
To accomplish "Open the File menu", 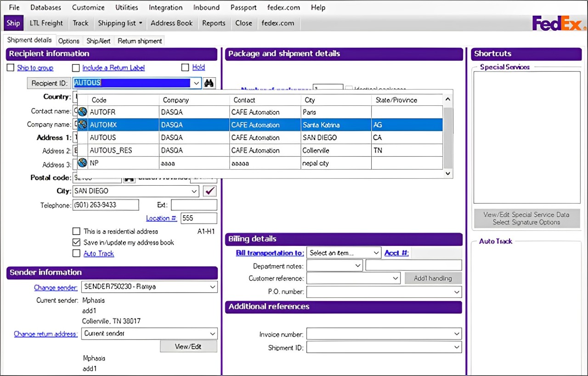I will pos(14,7).
